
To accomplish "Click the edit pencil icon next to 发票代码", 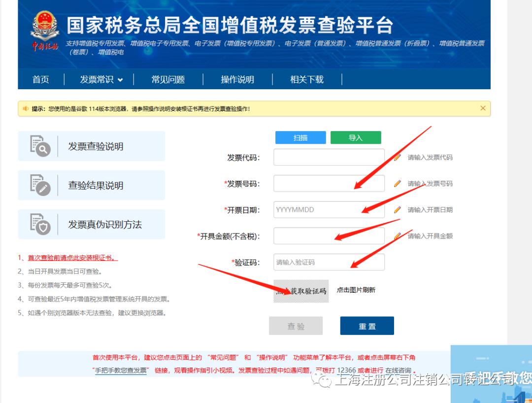I will point(397,157).
